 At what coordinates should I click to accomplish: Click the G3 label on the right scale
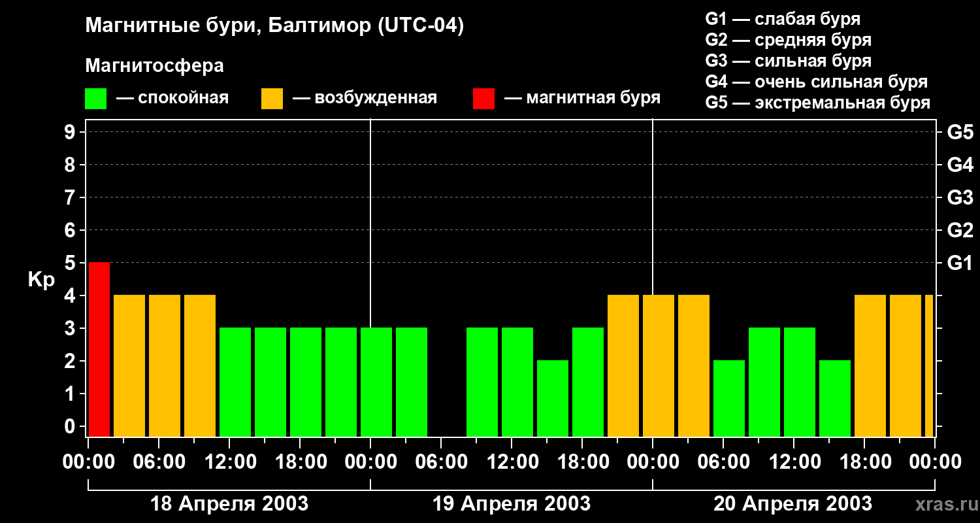[x=960, y=197]
